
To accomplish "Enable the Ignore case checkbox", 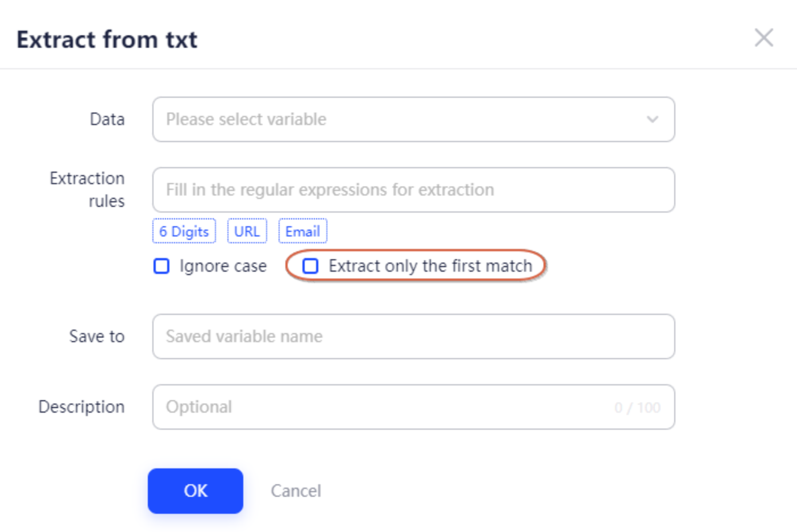I will tap(161, 266).
